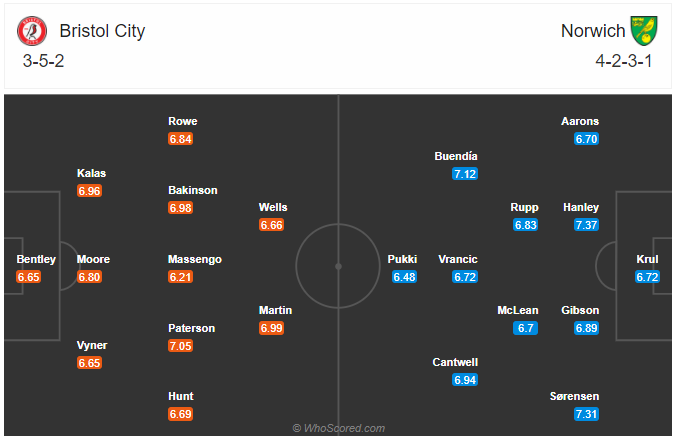Select Hanley's 7.37 rating badge
The height and width of the screenshot is (436, 676).
tap(586, 225)
